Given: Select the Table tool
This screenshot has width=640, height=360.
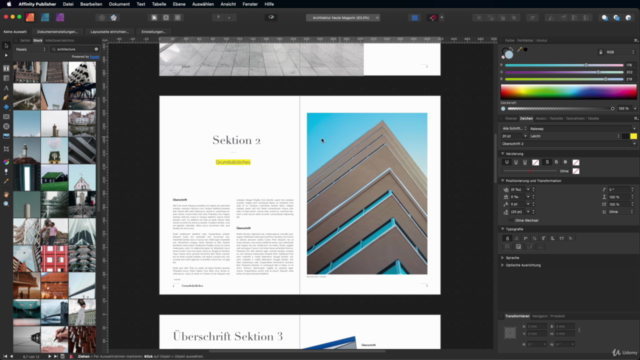Looking at the screenshot, I should pyautogui.click(x=6, y=78).
